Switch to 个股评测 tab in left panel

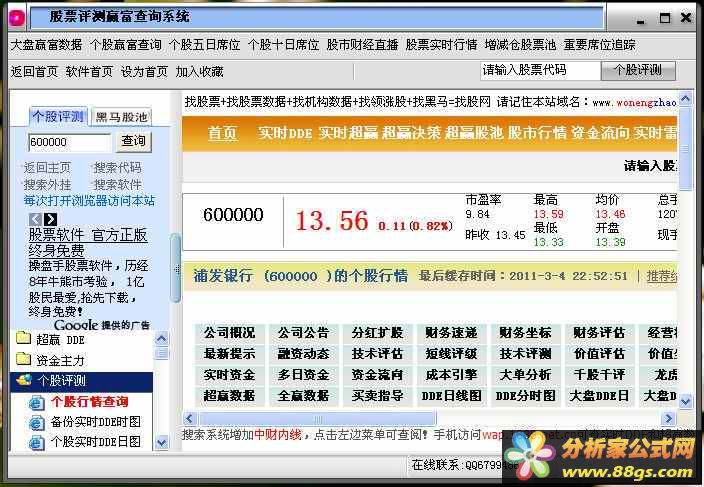[58, 117]
